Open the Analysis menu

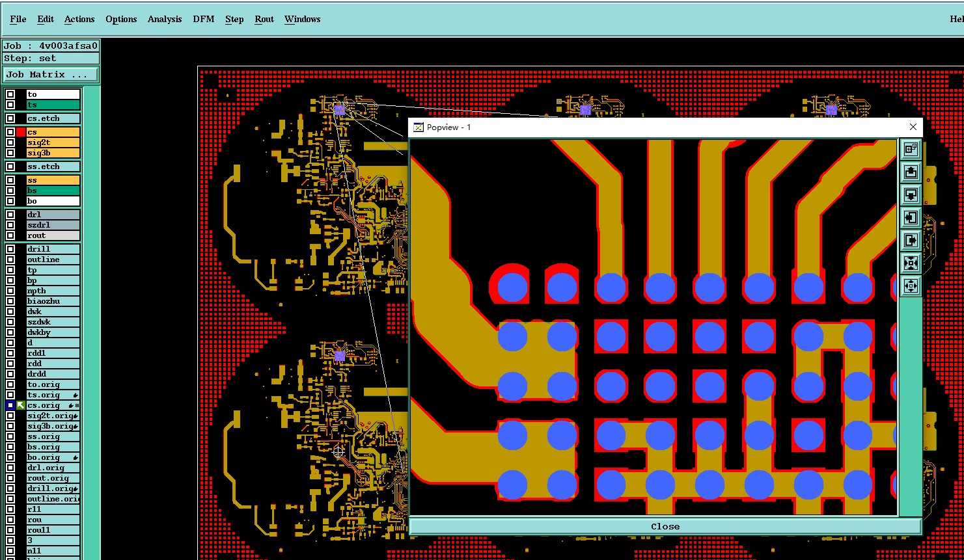165,19
